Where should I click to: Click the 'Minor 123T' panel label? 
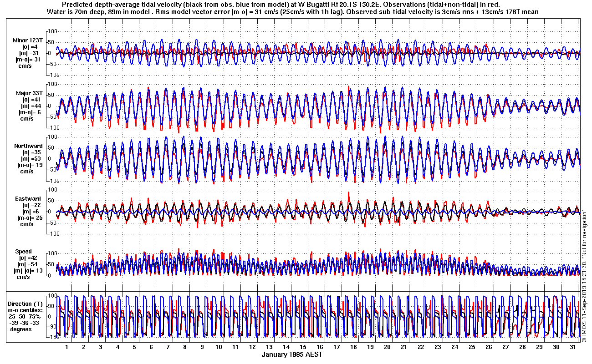(28, 40)
